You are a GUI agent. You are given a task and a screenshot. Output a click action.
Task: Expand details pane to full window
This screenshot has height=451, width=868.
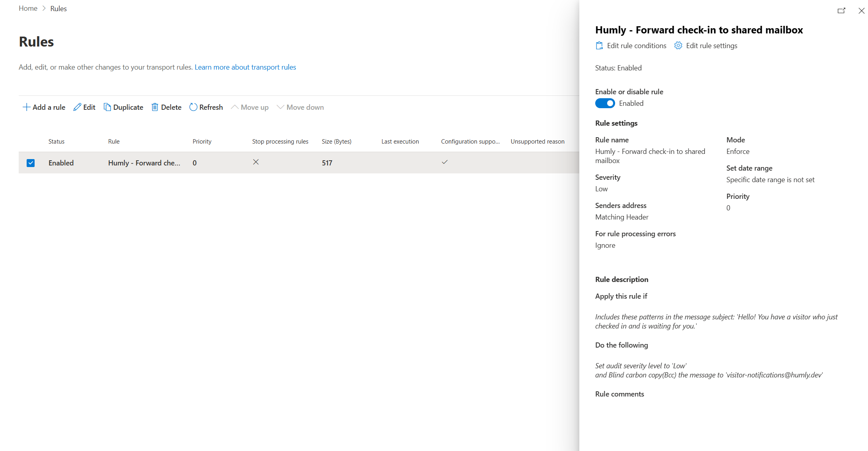[841, 11]
